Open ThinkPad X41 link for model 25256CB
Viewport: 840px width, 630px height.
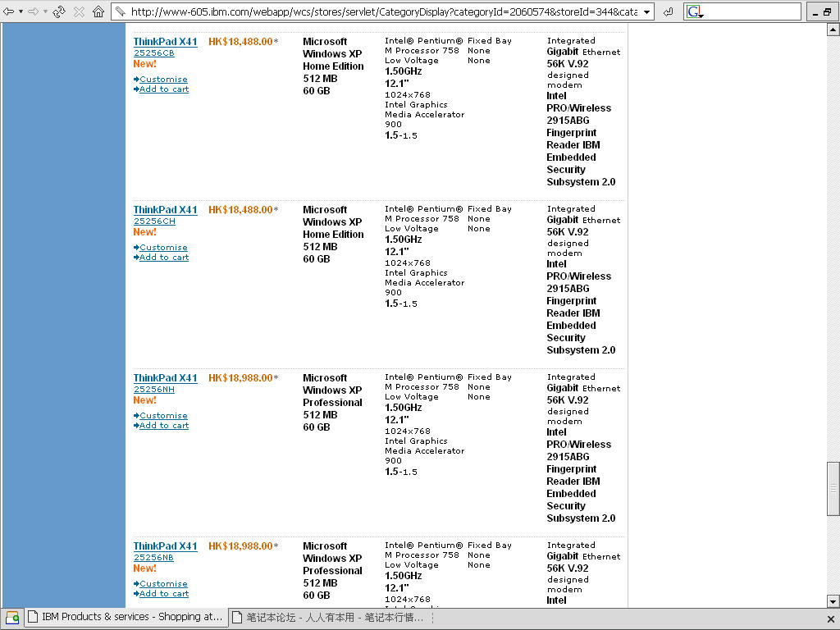165,42
